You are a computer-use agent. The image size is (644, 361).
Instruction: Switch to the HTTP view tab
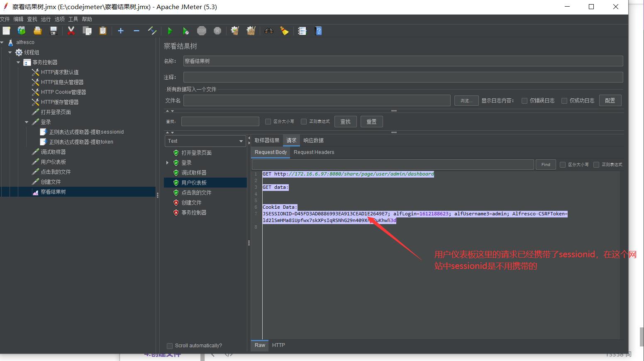click(278, 345)
